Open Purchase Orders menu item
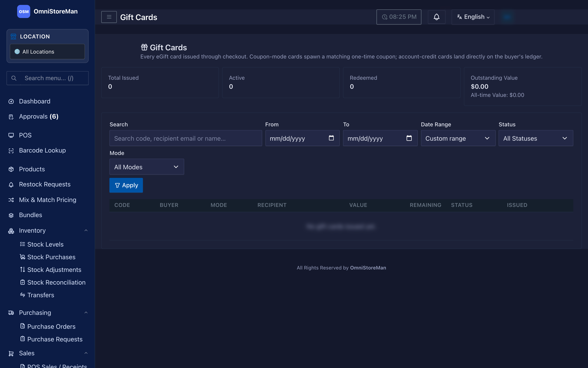 tap(51, 326)
